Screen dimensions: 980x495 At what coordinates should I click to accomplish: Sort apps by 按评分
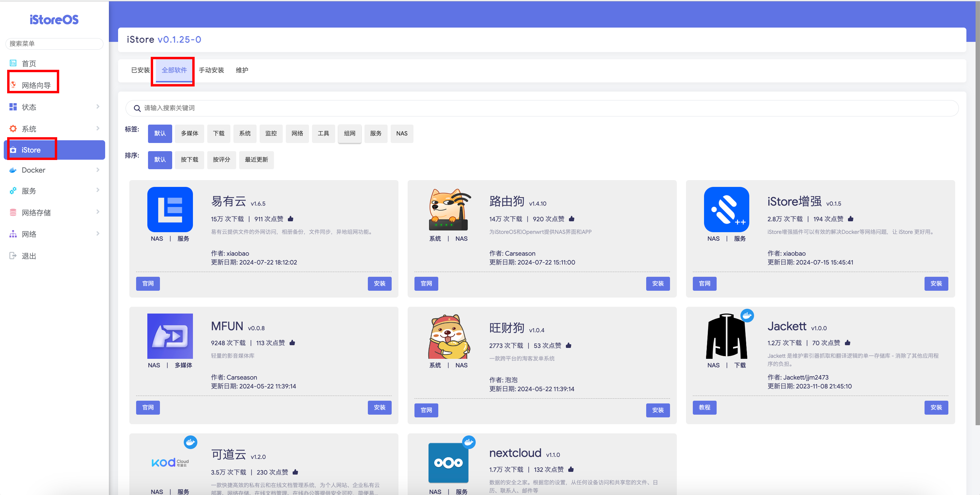tap(222, 160)
